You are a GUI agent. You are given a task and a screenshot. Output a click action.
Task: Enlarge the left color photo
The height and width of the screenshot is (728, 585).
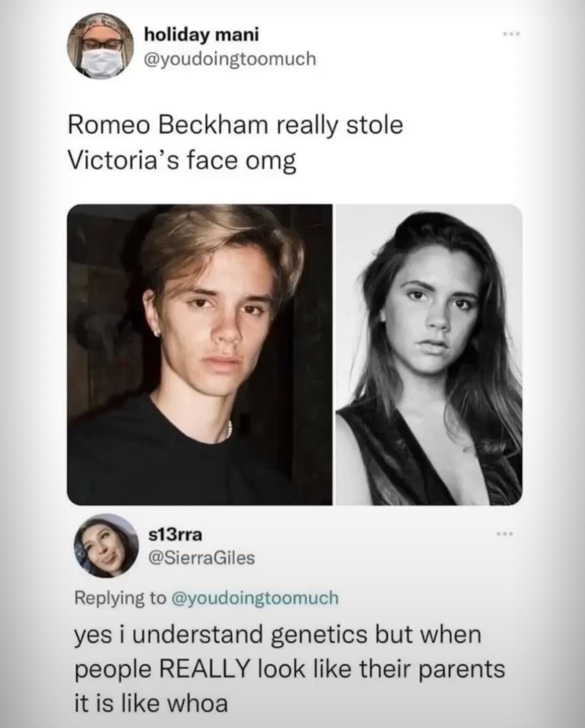pos(199,354)
